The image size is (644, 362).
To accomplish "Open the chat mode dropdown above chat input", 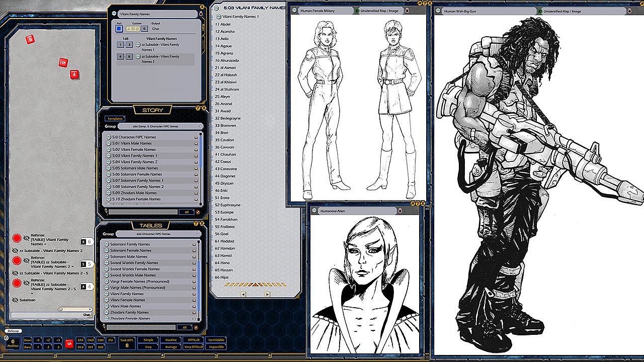I will tap(75, 309).
